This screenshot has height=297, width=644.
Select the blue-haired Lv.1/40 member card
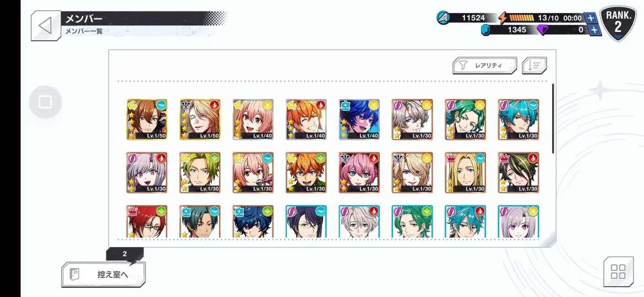359,119
